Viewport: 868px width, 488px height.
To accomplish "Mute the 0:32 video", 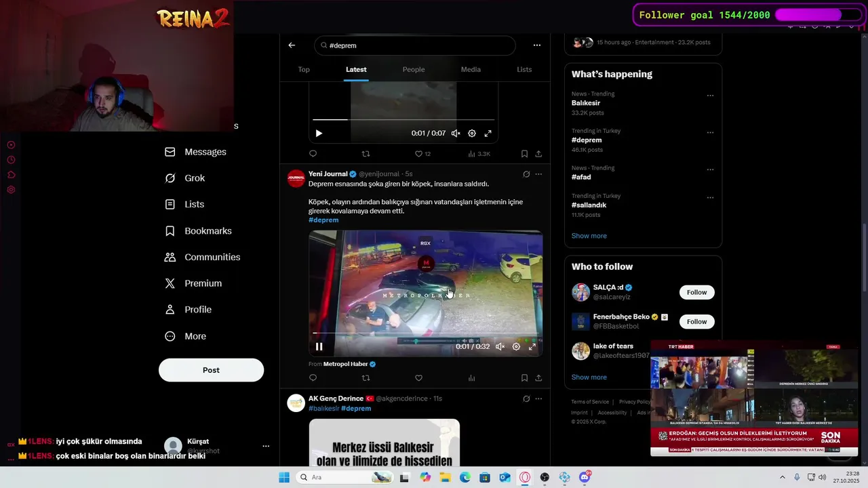I will pyautogui.click(x=500, y=346).
